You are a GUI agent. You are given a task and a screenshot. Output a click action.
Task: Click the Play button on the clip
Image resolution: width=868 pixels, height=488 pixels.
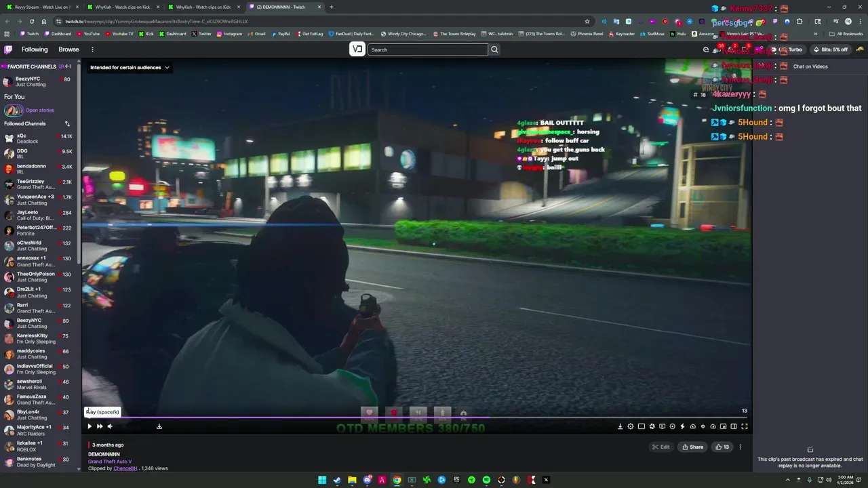coord(89,426)
